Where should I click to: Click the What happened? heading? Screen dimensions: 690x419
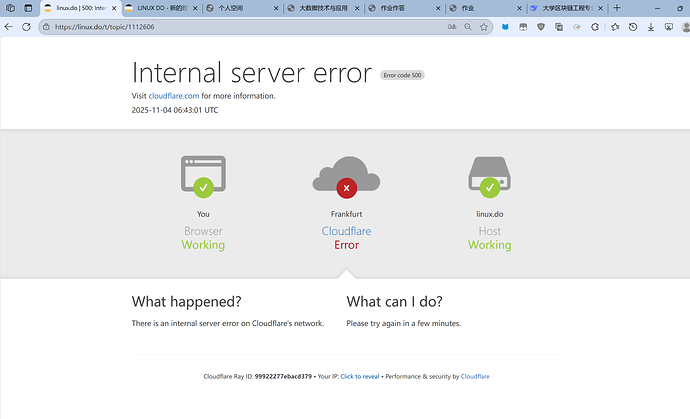point(187,302)
